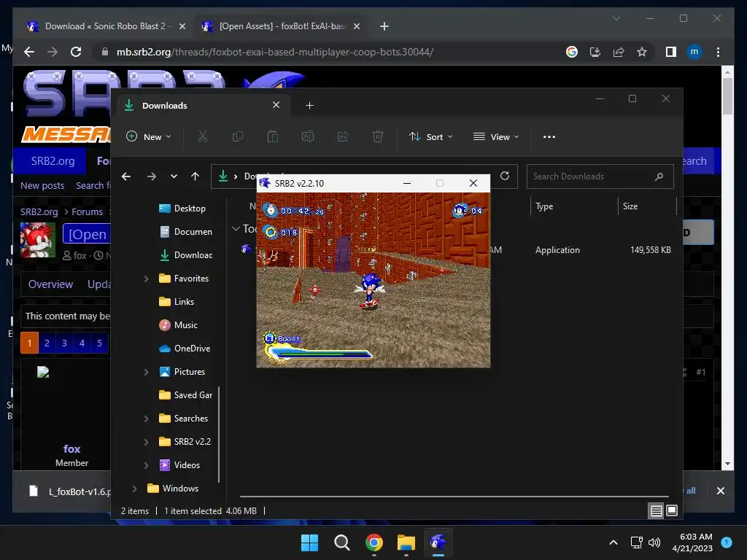
Task: Open fox member profile link
Action: pos(71,449)
